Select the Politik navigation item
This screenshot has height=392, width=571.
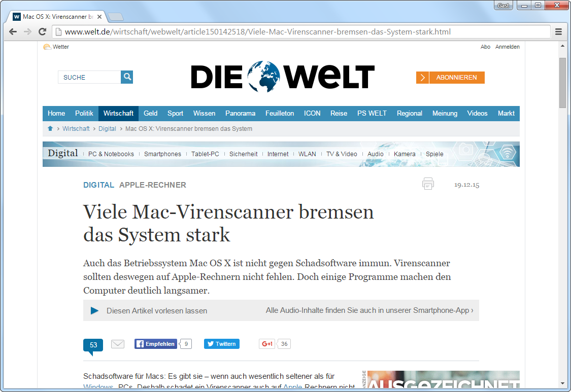click(x=84, y=114)
